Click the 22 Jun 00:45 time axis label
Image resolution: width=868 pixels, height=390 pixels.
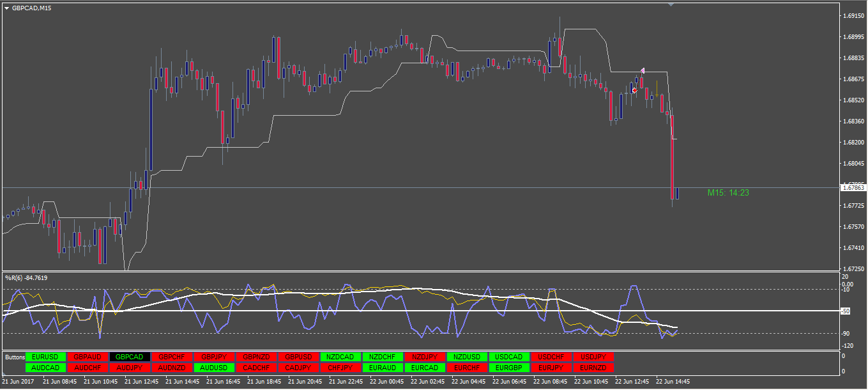pyautogui.click(x=387, y=381)
